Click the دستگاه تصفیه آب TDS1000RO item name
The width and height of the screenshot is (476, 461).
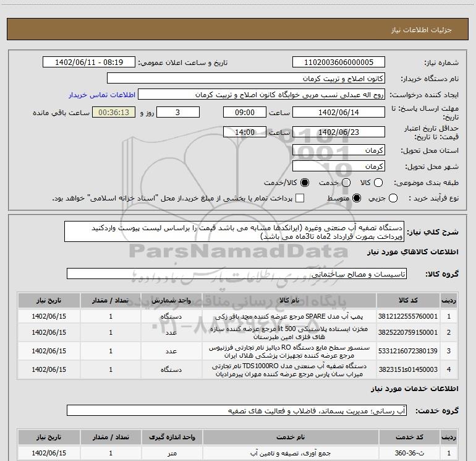point(289,370)
